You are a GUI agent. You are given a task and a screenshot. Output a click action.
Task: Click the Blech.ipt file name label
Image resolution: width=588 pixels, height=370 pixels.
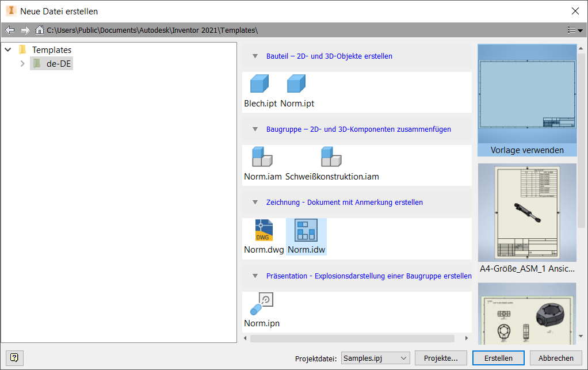pos(260,104)
